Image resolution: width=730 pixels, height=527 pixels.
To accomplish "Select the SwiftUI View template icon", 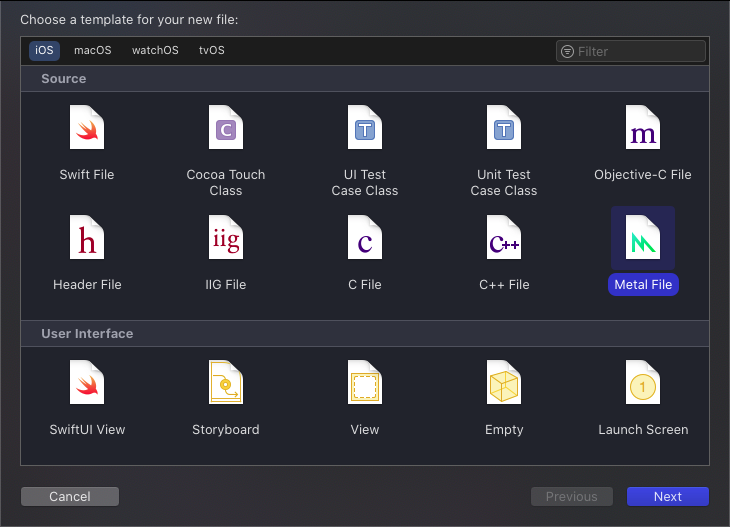I will [87, 382].
